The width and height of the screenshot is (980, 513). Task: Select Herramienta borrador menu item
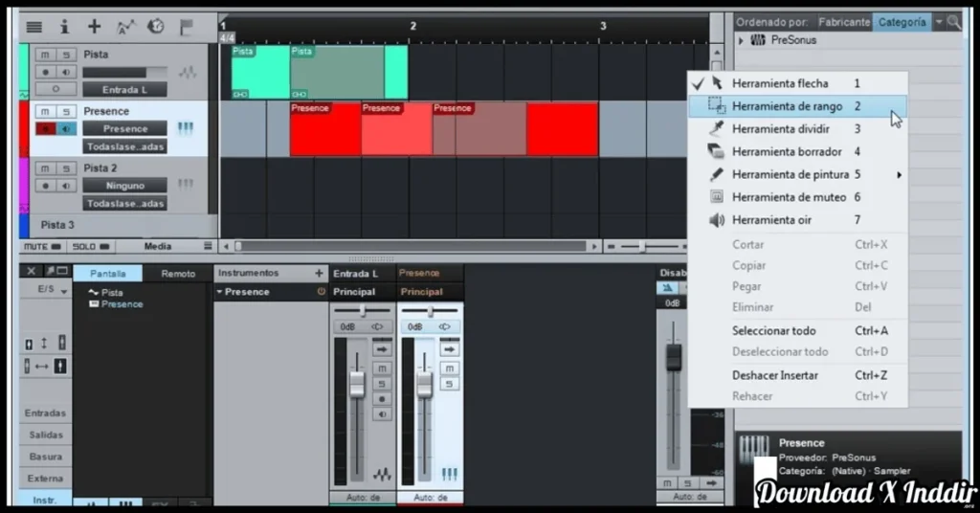click(x=797, y=152)
